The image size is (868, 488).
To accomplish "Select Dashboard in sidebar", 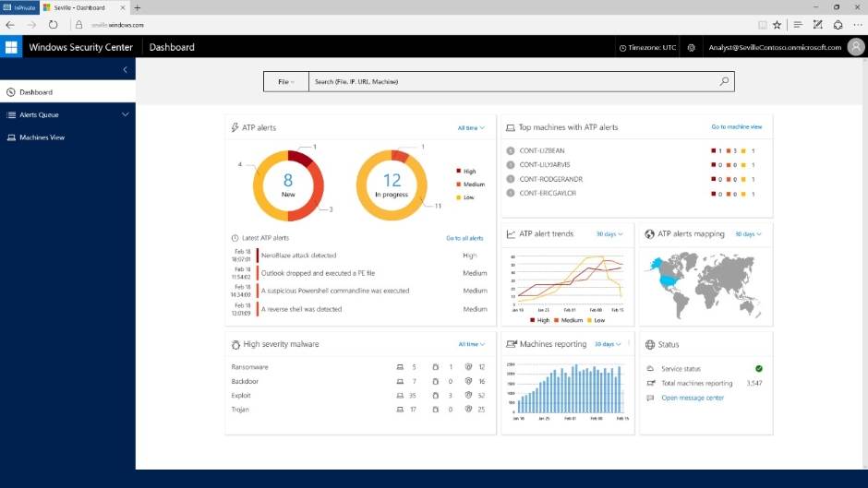I will 36,92.
